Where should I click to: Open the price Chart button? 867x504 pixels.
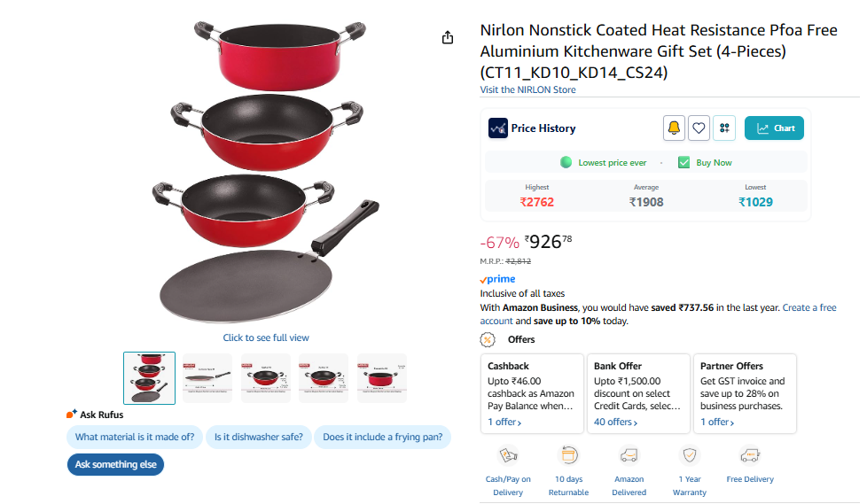point(774,128)
